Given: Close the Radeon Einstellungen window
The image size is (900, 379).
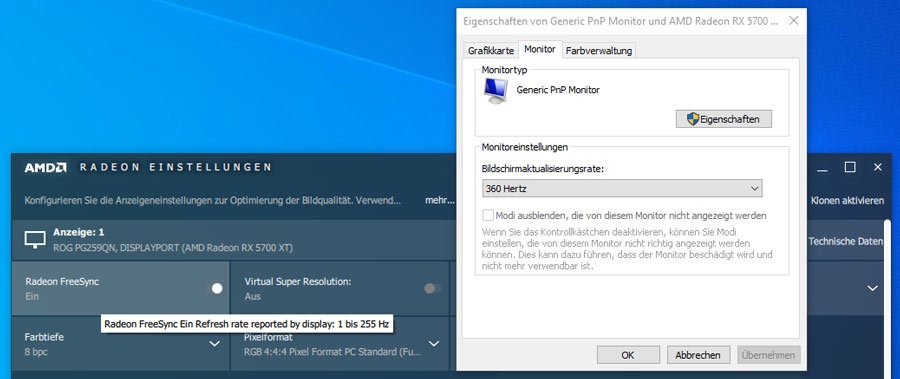Looking at the screenshot, I should coord(878,167).
